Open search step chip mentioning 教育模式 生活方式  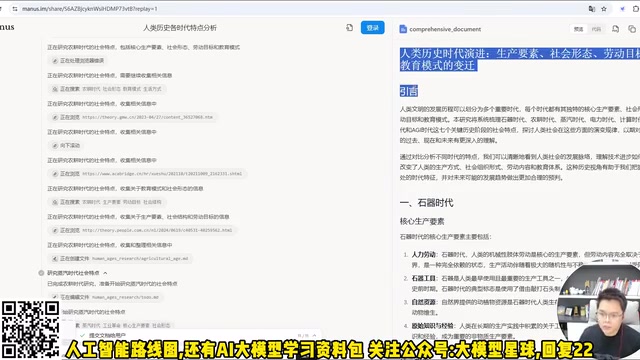pyautogui.click(x=107, y=89)
